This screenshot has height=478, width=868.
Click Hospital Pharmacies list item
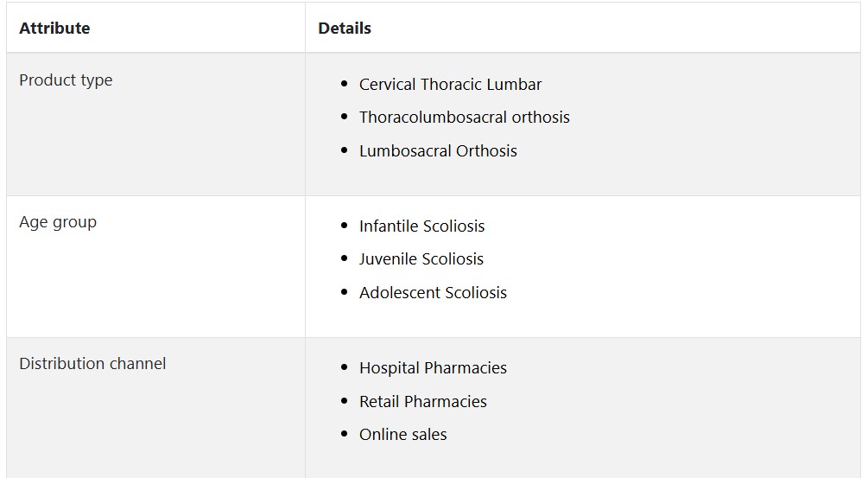point(433,367)
